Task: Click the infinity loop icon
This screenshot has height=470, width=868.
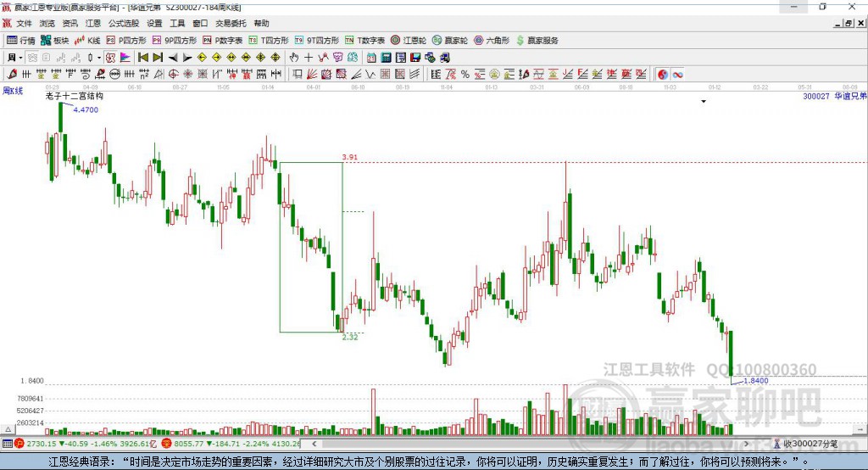Action: click(x=677, y=75)
